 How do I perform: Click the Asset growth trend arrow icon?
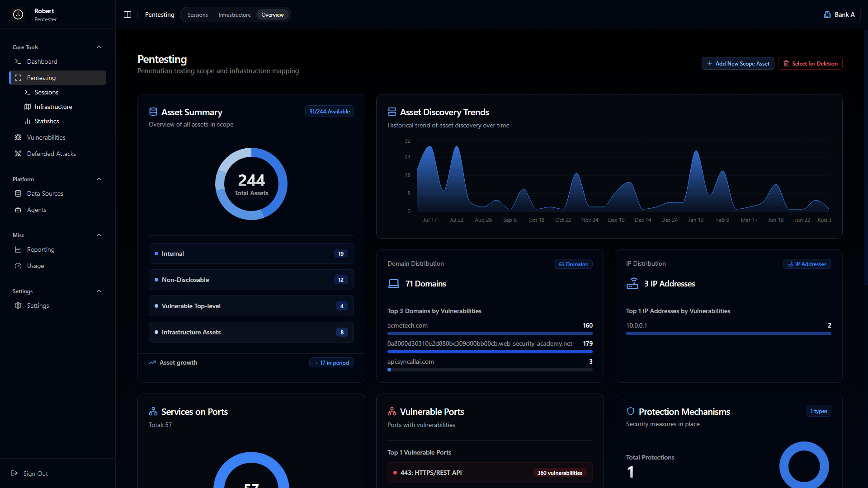[x=152, y=362]
